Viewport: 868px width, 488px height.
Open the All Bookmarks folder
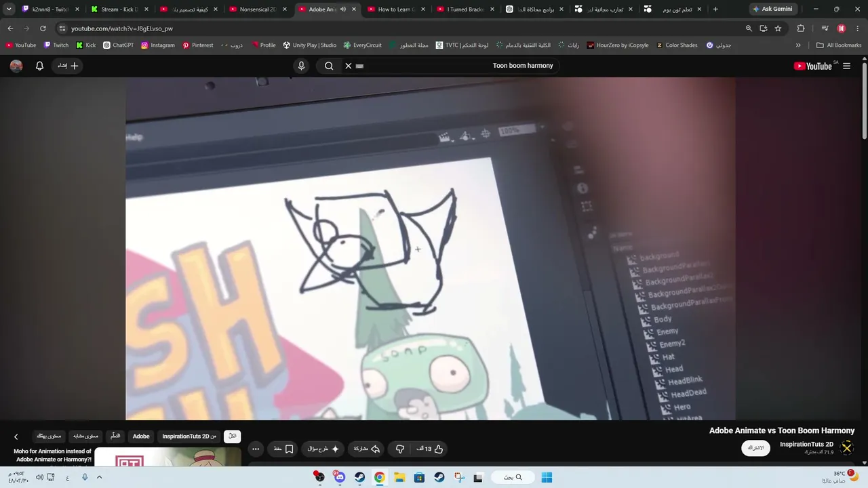[839, 45]
